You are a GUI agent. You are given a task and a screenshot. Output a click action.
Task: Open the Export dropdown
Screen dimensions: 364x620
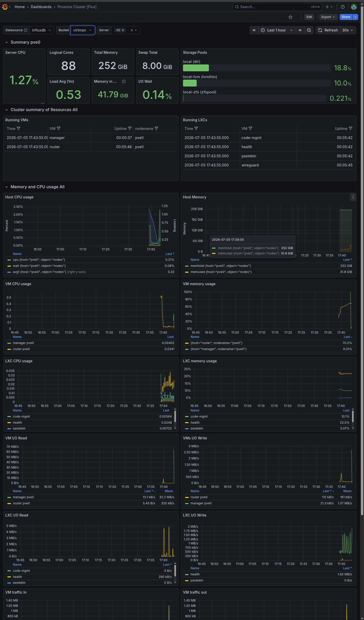[328, 17]
